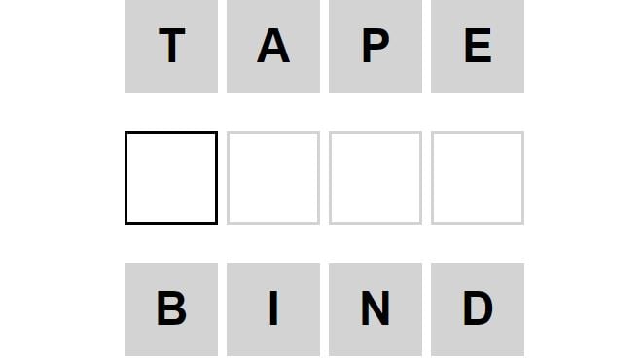The width and height of the screenshot is (644, 362).
Task: Click the fourth empty letter box
Action: coord(478,178)
